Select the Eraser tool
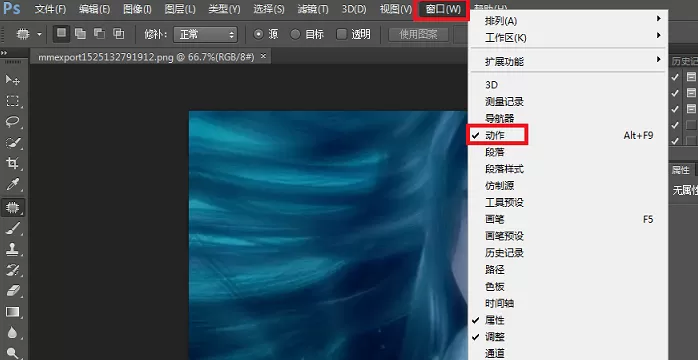Image resolution: width=698 pixels, height=360 pixels. point(12,291)
